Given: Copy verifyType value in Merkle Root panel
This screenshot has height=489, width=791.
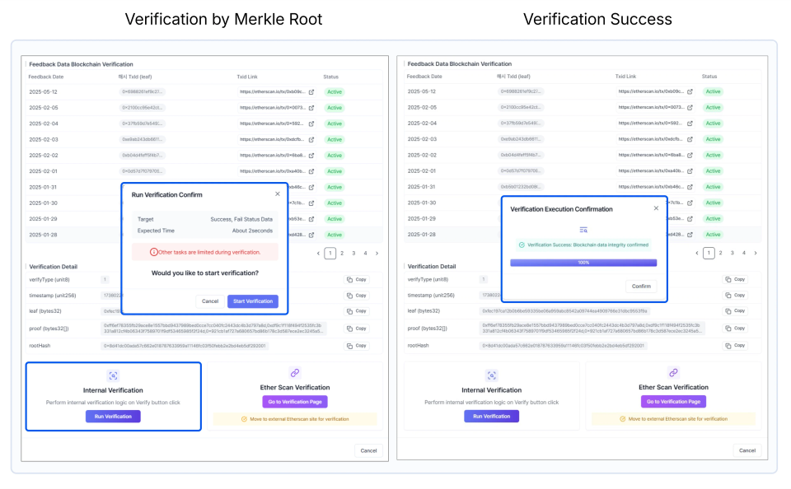Looking at the screenshot, I should 357,280.
